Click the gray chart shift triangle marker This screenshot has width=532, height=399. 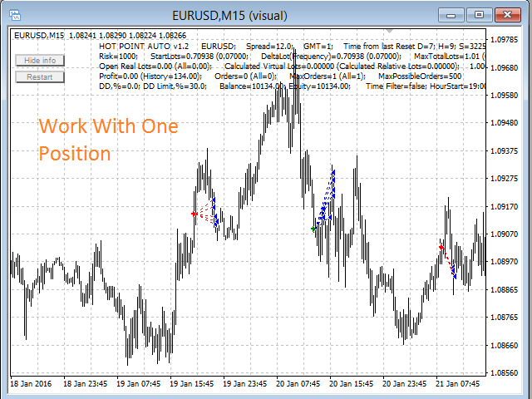point(390,31)
